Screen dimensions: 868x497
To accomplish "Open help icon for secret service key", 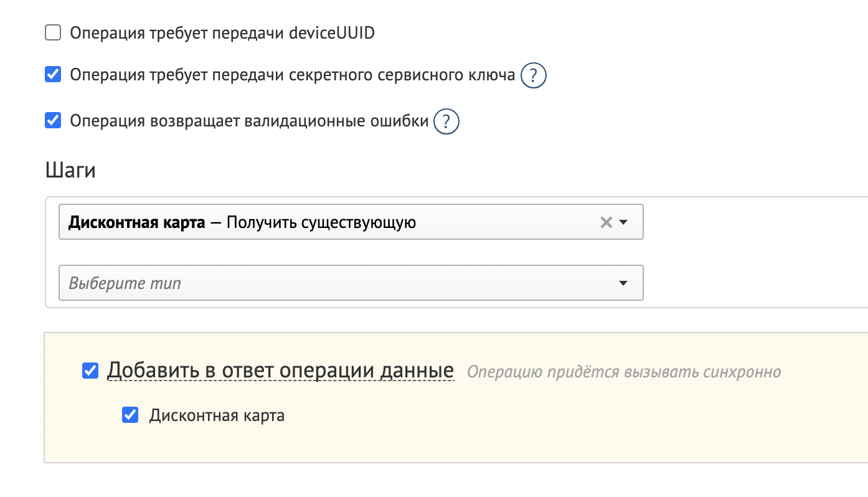I will 533,76.
